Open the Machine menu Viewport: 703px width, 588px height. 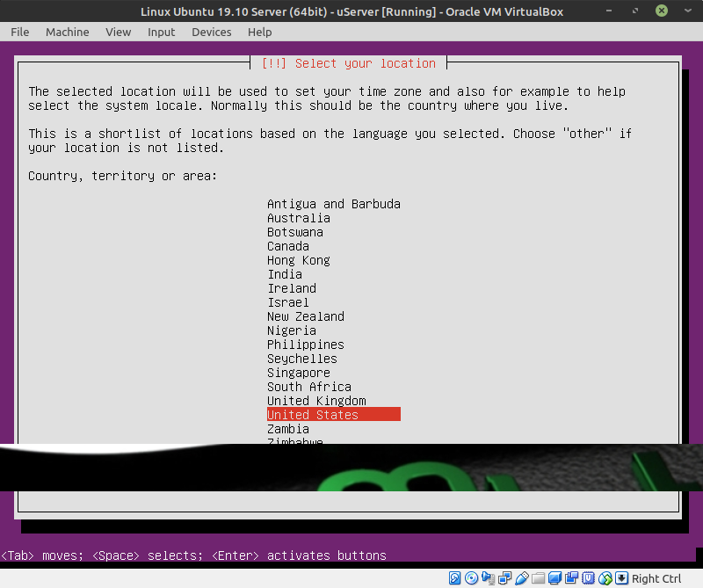pos(68,33)
